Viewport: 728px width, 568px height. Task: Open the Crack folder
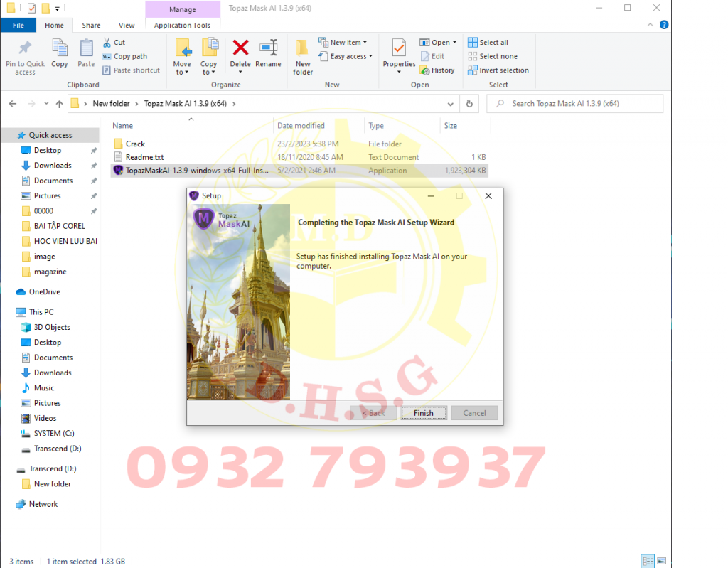point(135,144)
